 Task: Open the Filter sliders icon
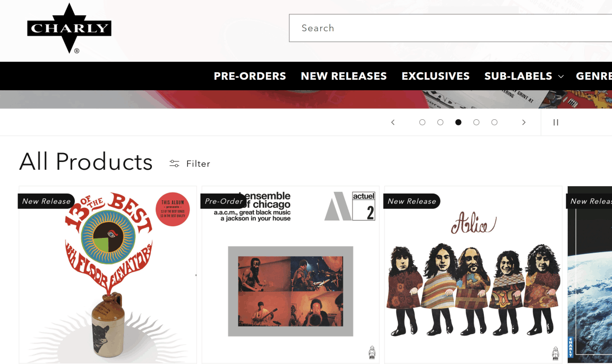tap(174, 164)
